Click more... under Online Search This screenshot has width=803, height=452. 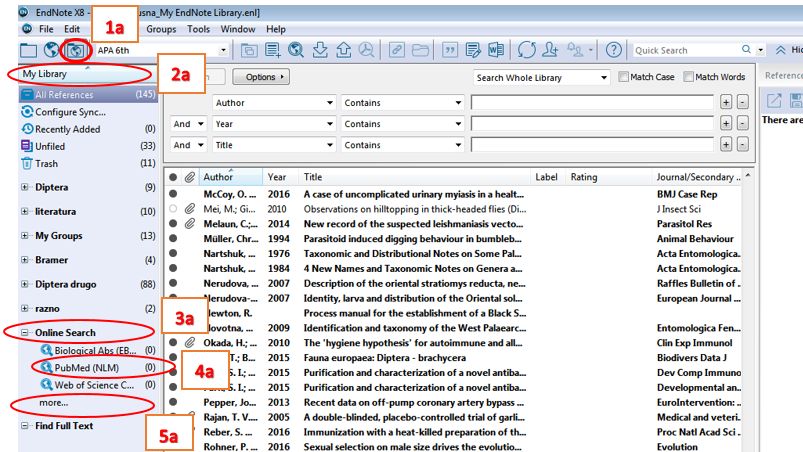[x=53, y=403]
